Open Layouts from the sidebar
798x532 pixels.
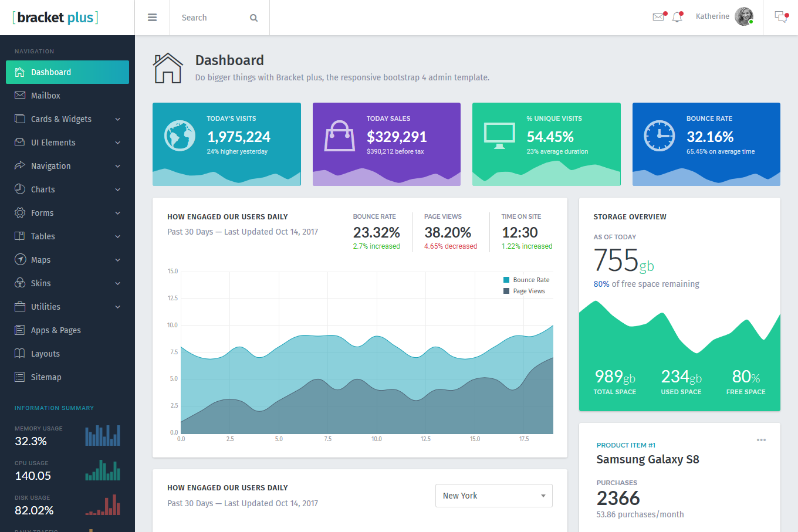pyautogui.click(x=45, y=354)
